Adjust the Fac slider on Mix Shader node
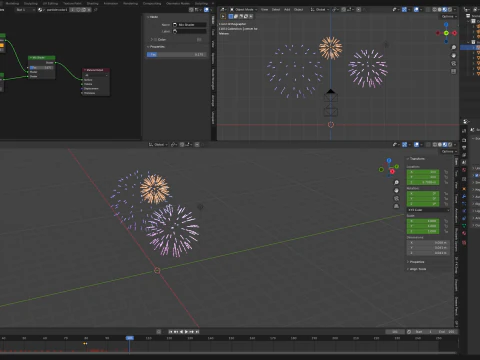The width and height of the screenshot is (480, 360). click(x=42, y=68)
